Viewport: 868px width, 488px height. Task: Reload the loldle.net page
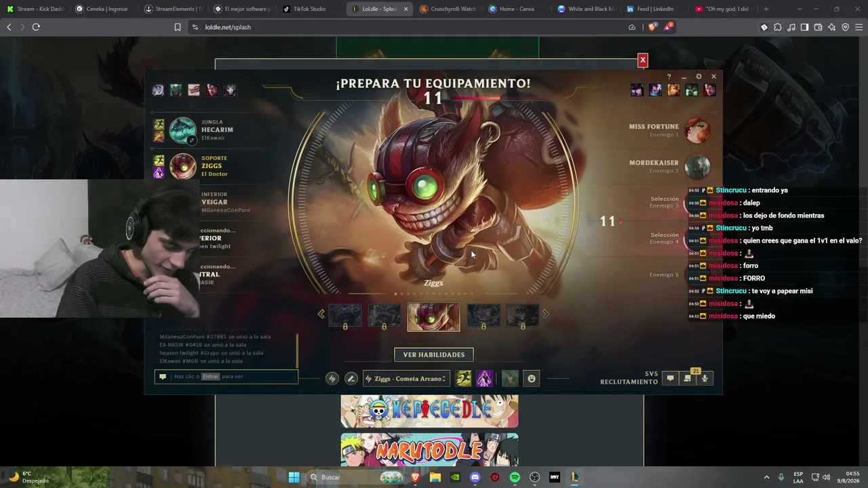pyautogui.click(x=36, y=27)
